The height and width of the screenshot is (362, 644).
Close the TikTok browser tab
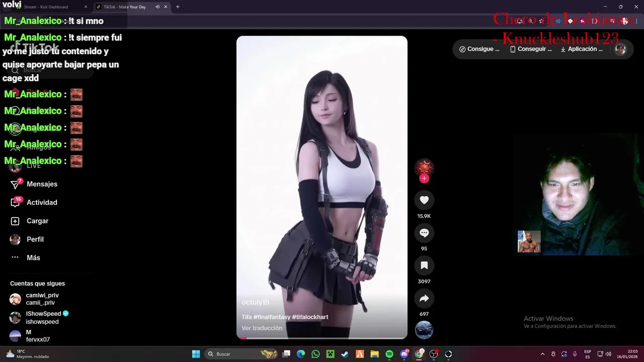(x=166, y=7)
